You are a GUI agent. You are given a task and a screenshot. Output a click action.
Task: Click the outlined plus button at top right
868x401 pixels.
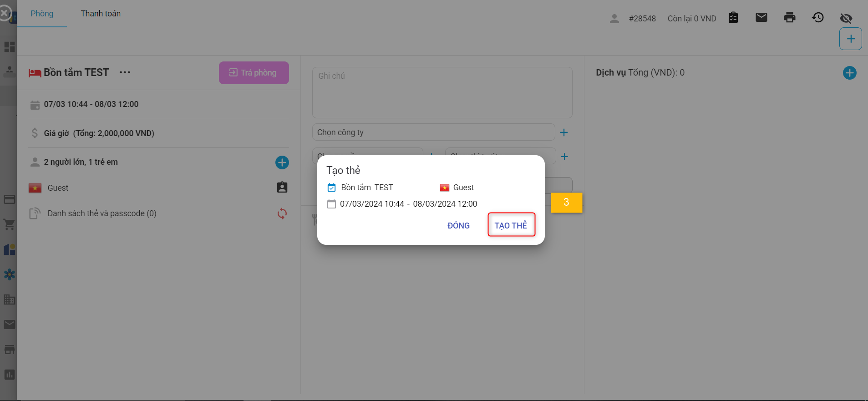(850, 39)
